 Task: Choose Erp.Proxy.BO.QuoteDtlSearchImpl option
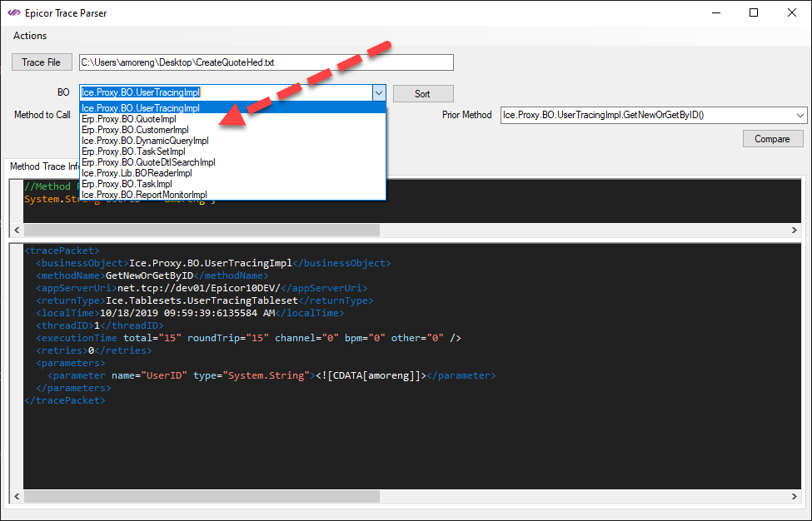(x=233, y=162)
